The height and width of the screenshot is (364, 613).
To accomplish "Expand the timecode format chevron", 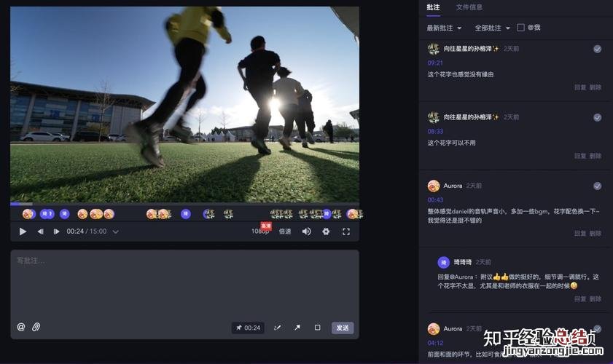I will [115, 232].
